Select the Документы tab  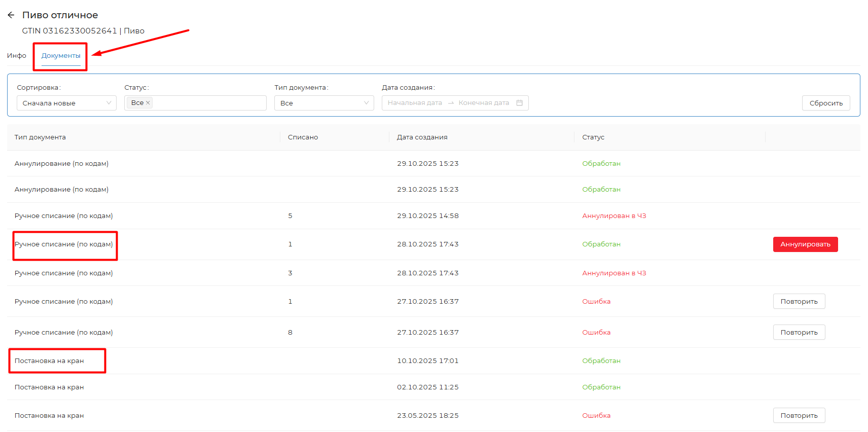[61, 56]
